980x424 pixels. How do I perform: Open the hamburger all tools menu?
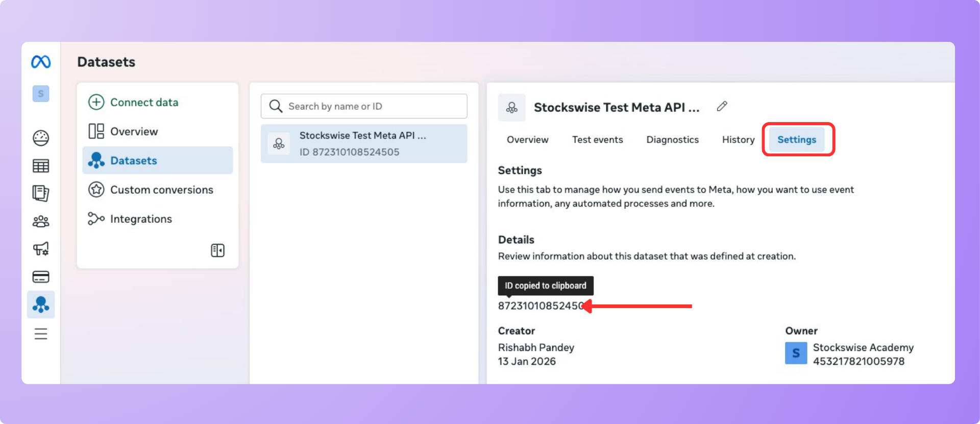(x=41, y=334)
